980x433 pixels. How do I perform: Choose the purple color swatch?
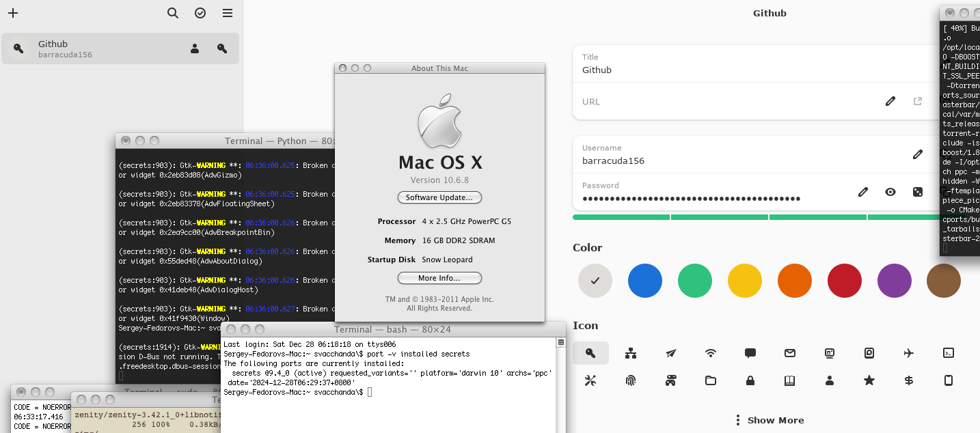tap(895, 281)
